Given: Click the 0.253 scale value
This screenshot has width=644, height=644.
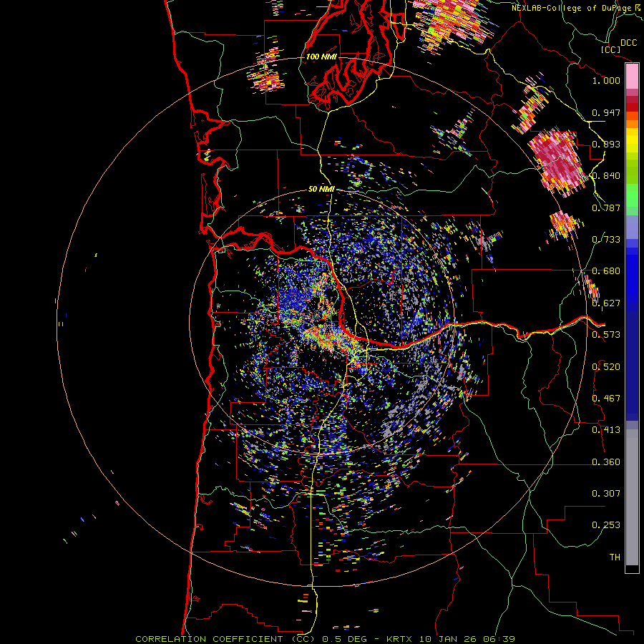Looking at the screenshot, I should pos(606,525).
